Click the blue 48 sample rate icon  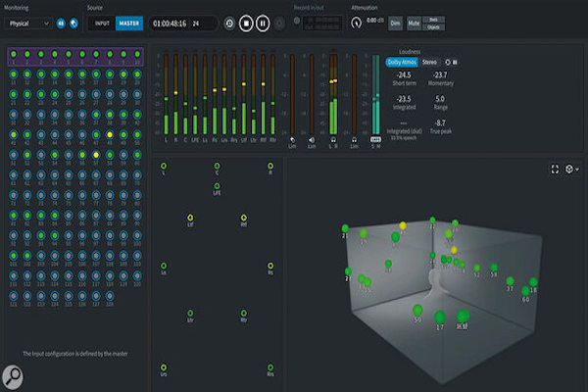point(61,24)
